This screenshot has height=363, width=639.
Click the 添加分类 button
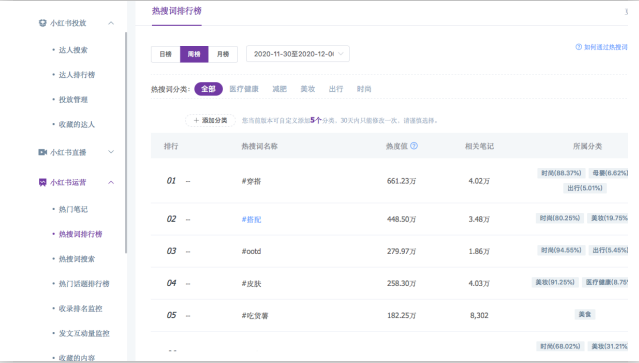point(210,120)
